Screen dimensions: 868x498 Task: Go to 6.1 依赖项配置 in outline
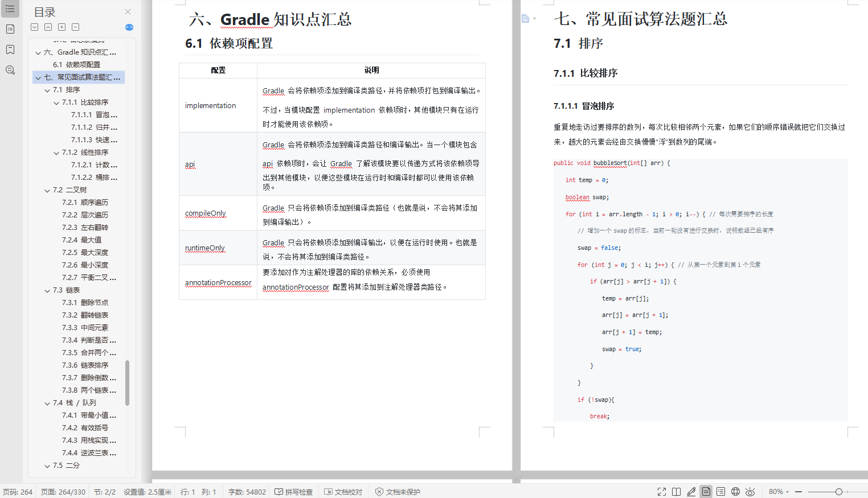coord(76,65)
